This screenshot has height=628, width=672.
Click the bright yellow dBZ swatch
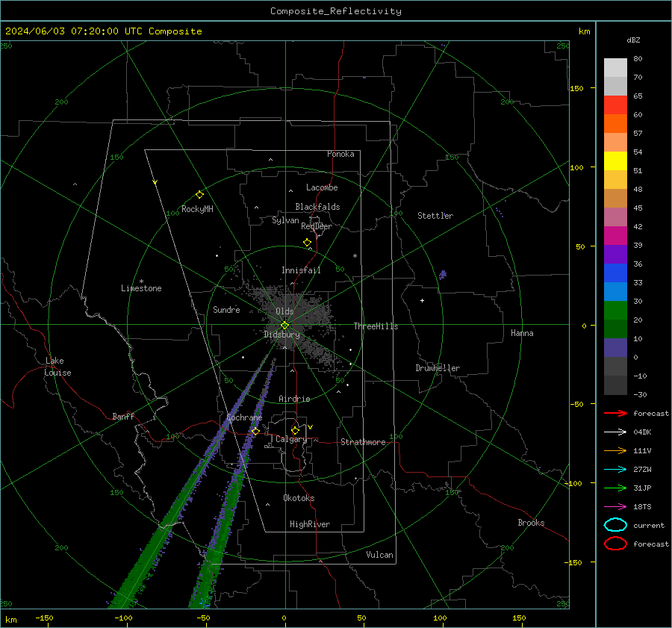(x=615, y=161)
